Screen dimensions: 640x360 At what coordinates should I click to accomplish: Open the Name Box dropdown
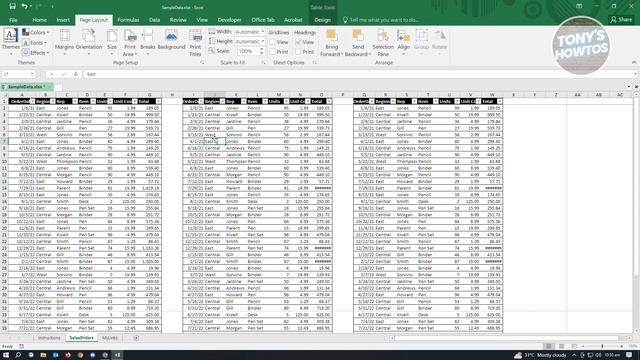(x=32, y=74)
